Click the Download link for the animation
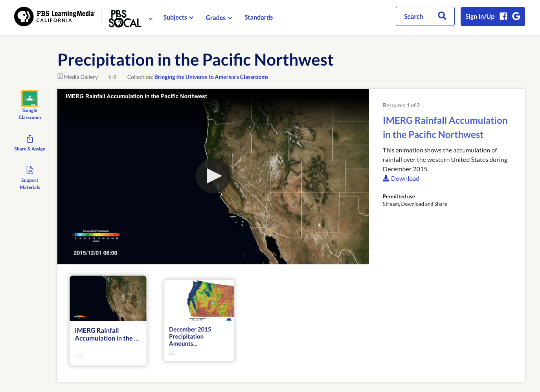540x392 pixels. click(405, 178)
